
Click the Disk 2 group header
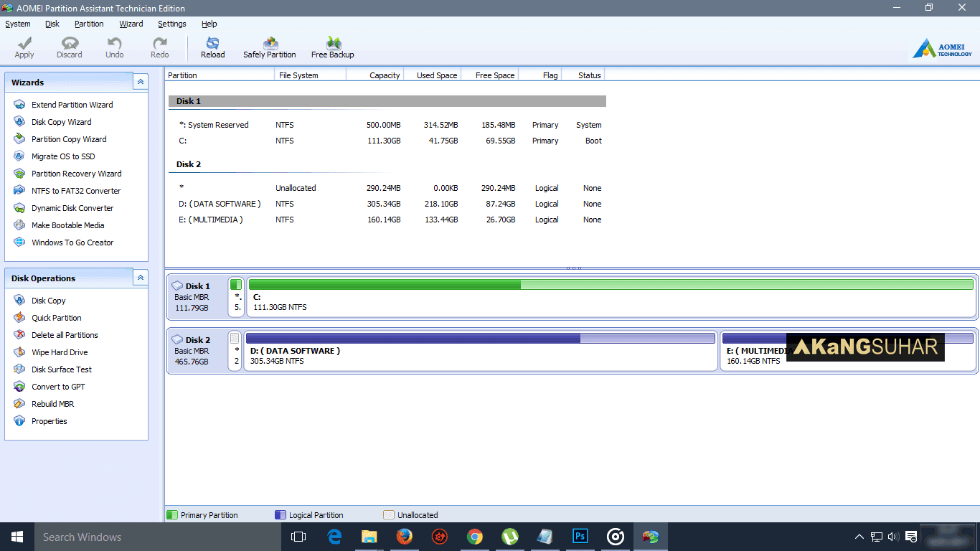click(387, 164)
